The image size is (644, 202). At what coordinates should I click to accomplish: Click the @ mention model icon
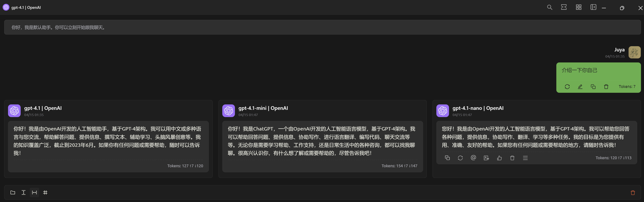(473, 158)
